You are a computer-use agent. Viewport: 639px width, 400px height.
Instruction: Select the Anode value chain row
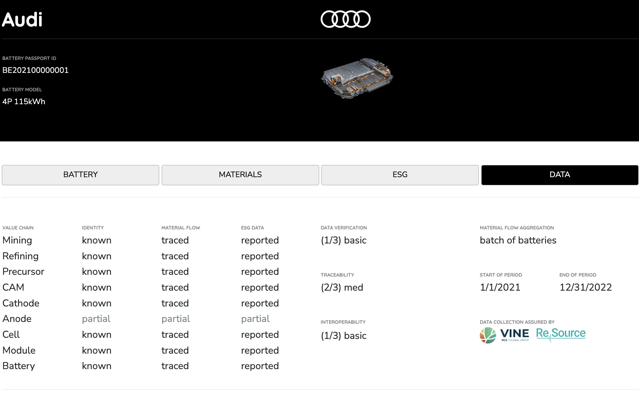tap(17, 319)
